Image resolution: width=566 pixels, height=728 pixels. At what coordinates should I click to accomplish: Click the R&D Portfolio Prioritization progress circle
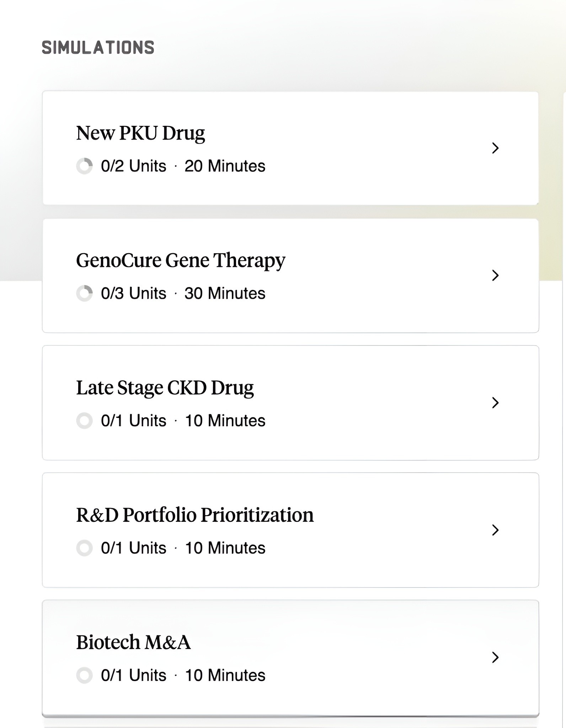point(85,548)
